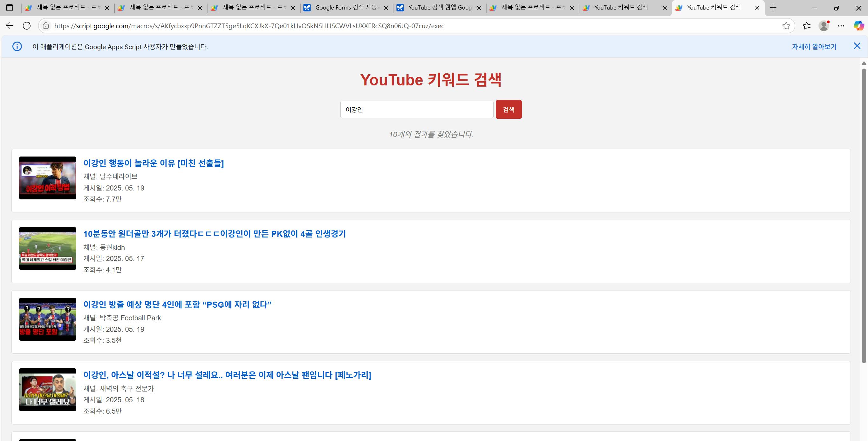
Task: Reload the page with refresh icon
Action: [27, 26]
